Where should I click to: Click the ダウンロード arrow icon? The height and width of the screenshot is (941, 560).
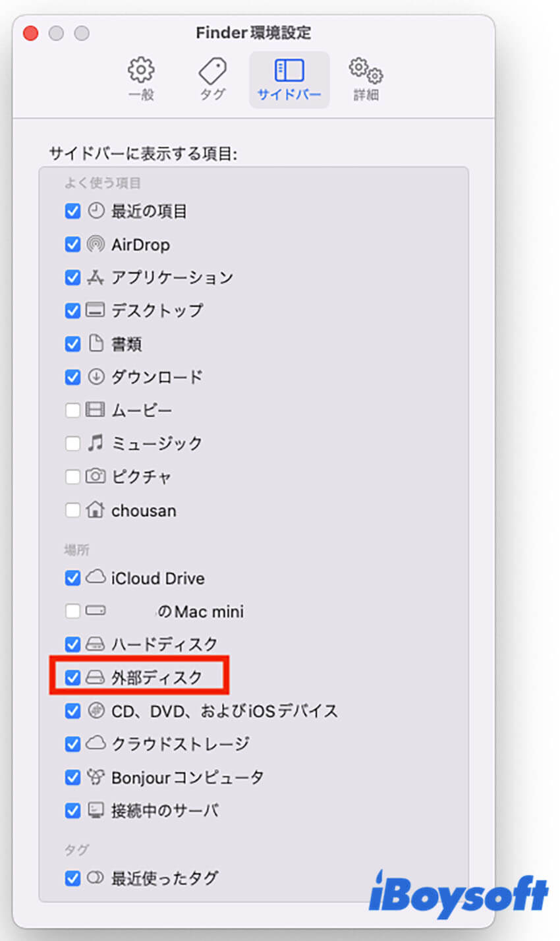96,377
